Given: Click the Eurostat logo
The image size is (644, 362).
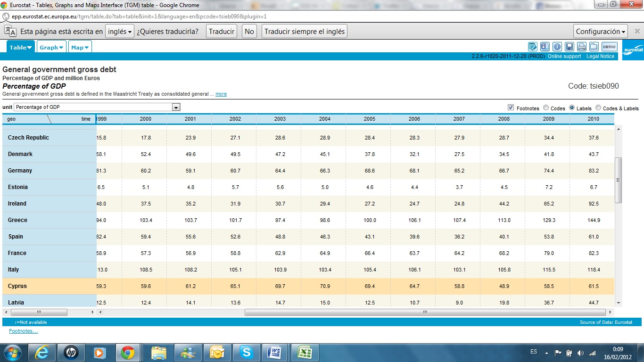Looking at the screenshot, I should point(633,49).
